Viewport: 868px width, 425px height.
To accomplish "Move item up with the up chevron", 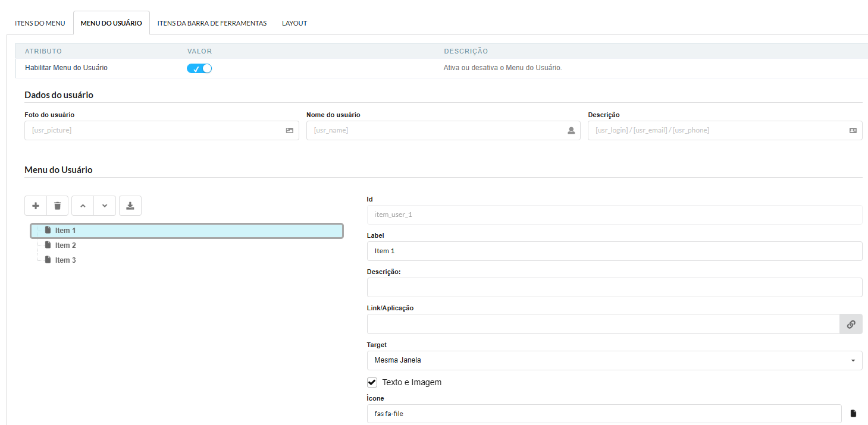I will pos(83,206).
